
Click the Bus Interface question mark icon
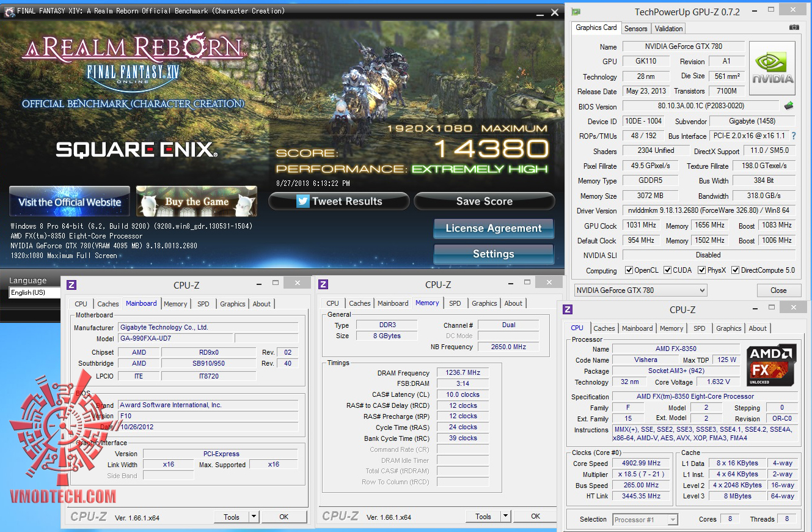794,136
